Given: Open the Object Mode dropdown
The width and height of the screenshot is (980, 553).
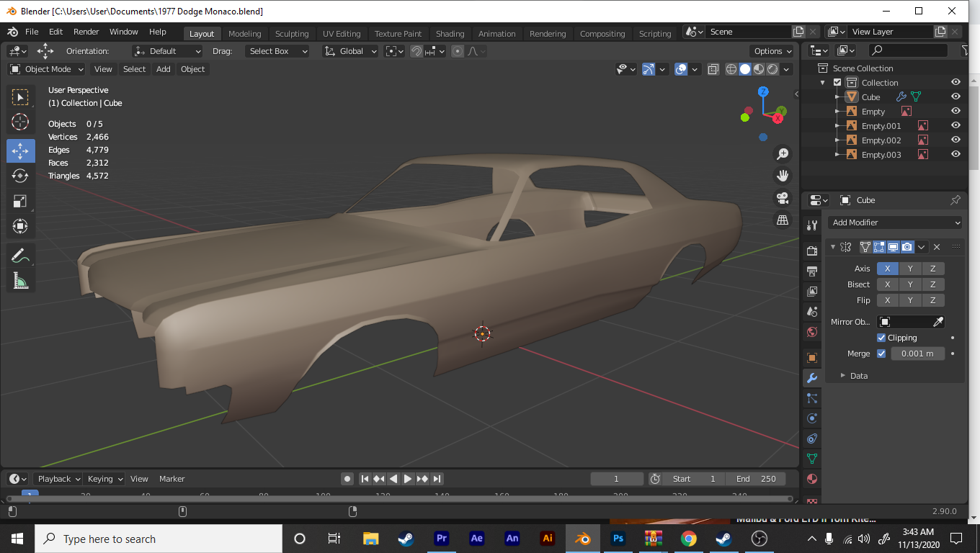Looking at the screenshot, I should (47, 69).
